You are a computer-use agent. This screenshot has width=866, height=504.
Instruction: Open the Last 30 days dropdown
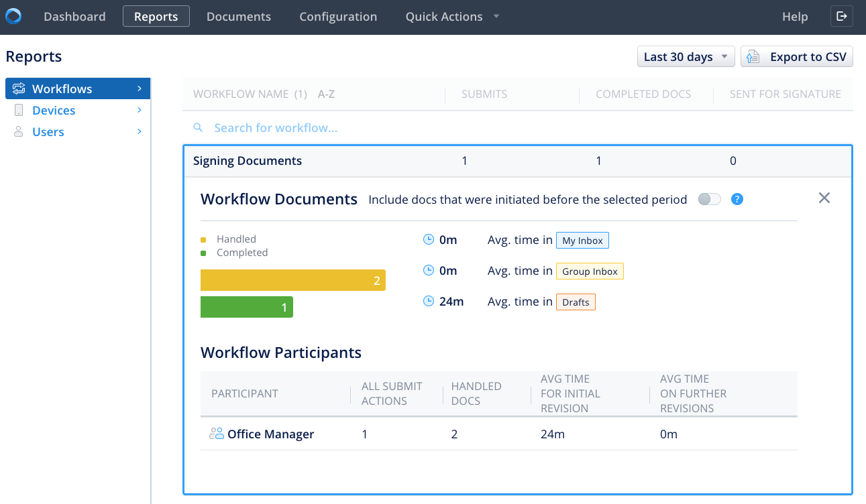click(x=686, y=57)
